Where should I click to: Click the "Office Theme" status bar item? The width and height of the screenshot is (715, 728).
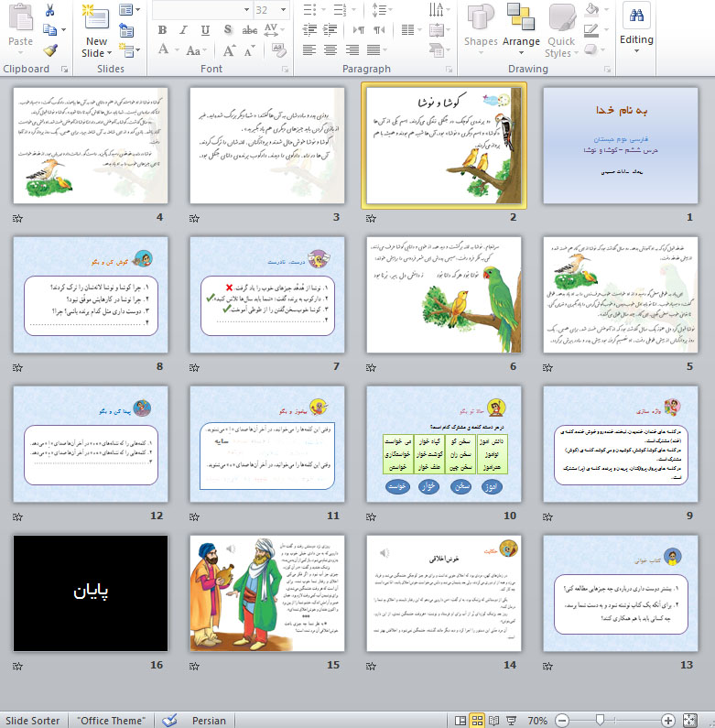click(112, 721)
